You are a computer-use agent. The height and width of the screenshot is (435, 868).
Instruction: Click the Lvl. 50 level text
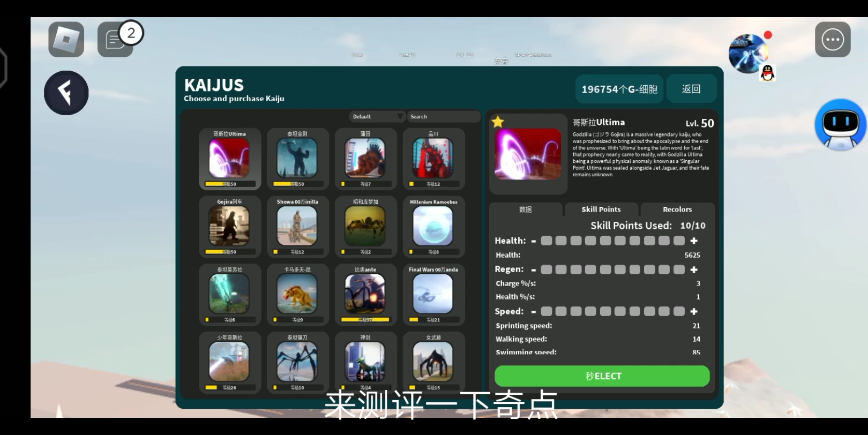[x=700, y=123]
